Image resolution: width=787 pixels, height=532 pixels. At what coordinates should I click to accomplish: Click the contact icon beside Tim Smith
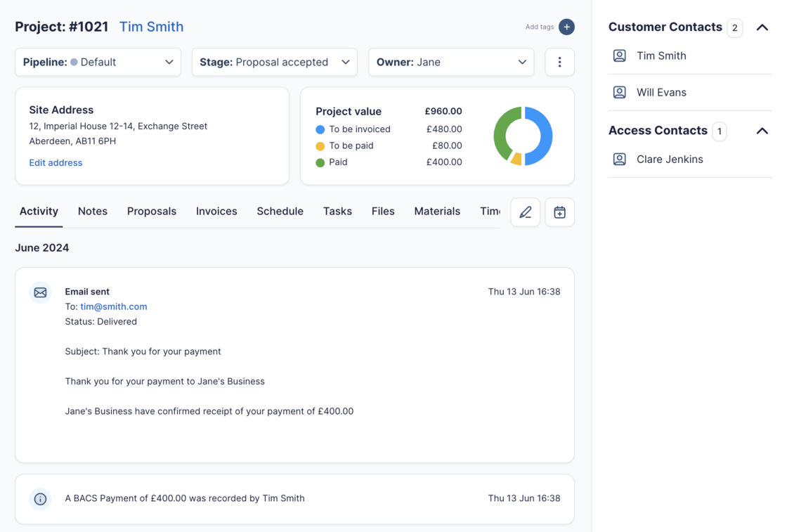coord(619,56)
